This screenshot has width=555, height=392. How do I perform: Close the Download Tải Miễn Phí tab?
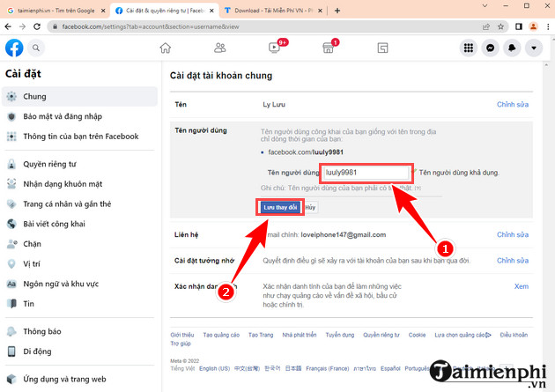pos(320,11)
